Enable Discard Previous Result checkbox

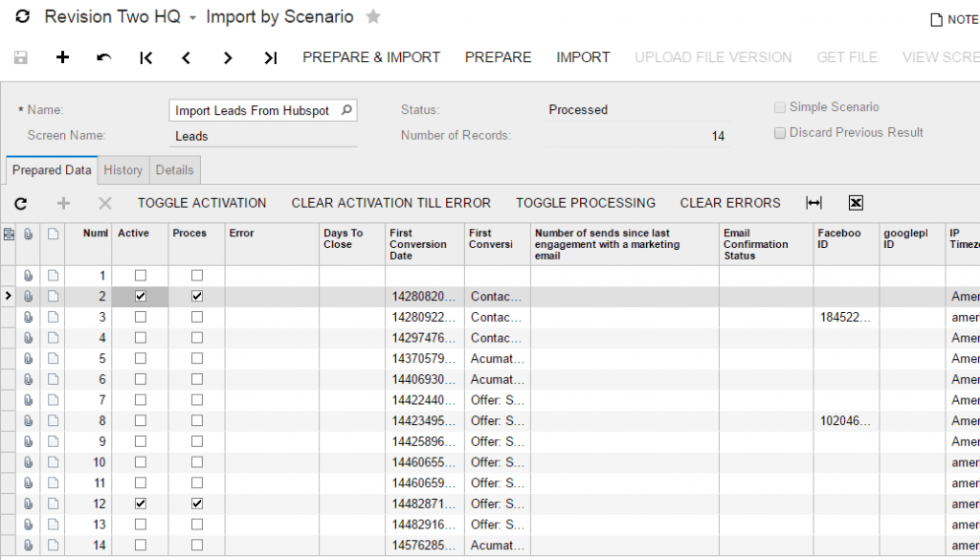coord(780,133)
